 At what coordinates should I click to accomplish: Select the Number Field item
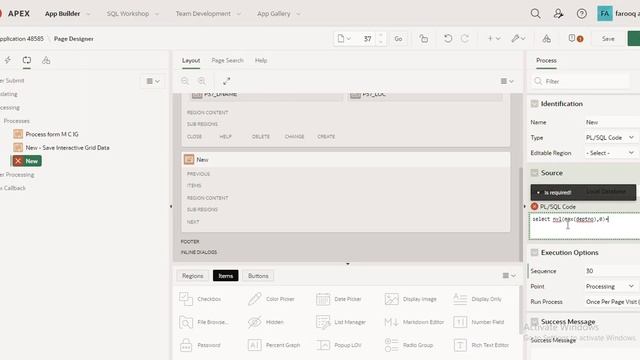tap(478, 322)
